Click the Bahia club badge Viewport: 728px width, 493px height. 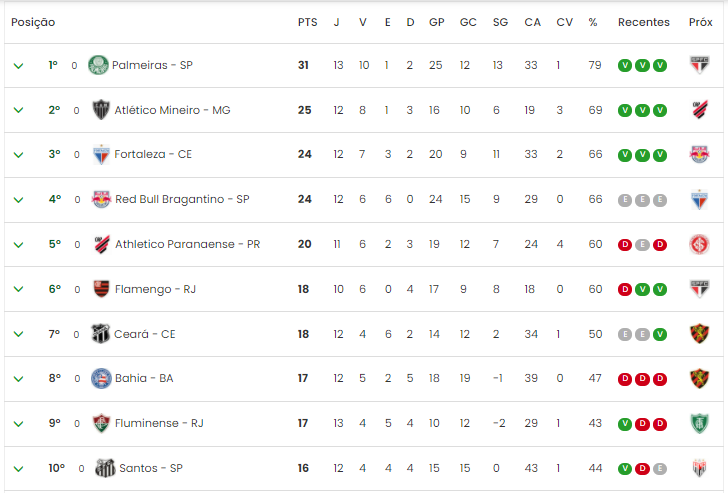tap(101, 378)
